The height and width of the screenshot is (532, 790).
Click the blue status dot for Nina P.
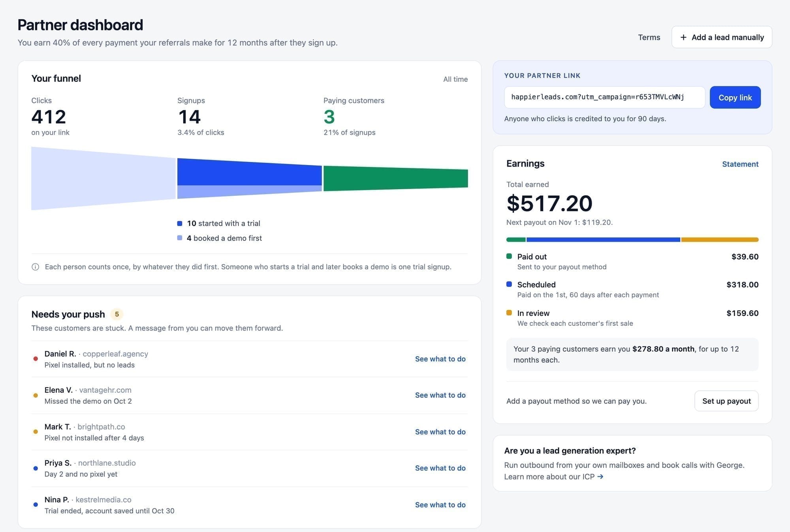(x=36, y=504)
